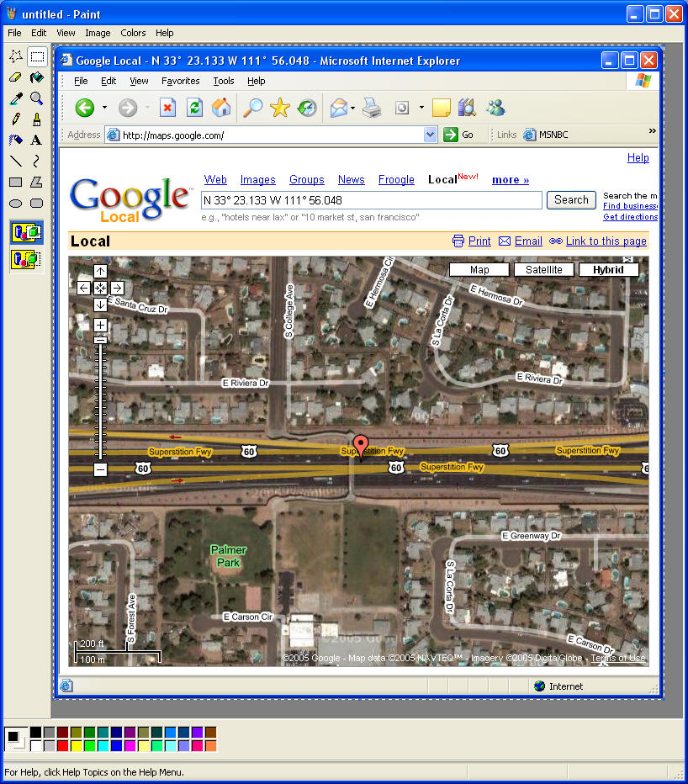Image resolution: width=688 pixels, height=784 pixels.
Task: Select the Pick Color eyedropper tool
Action: coord(16,98)
